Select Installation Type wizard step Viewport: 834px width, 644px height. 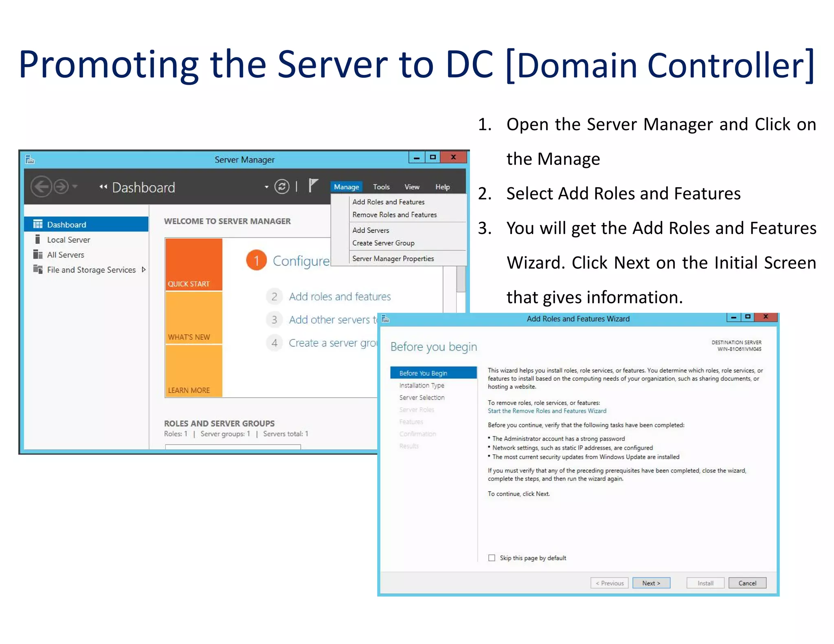click(x=421, y=385)
